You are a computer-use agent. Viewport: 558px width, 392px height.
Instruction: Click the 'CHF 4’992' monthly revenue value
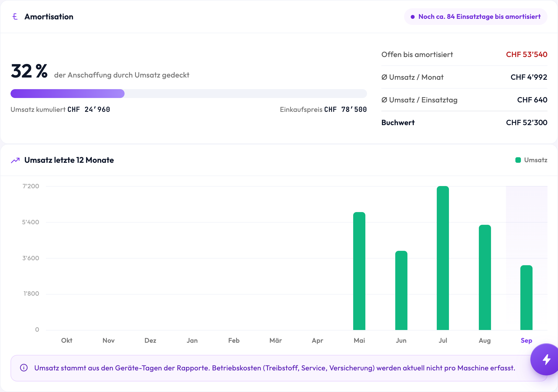coord(529,77)
